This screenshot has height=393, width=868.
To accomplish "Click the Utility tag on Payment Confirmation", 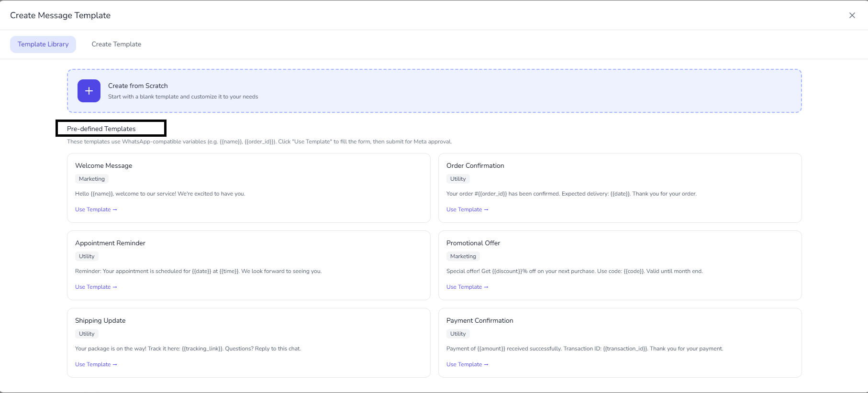I will point(458,334).
